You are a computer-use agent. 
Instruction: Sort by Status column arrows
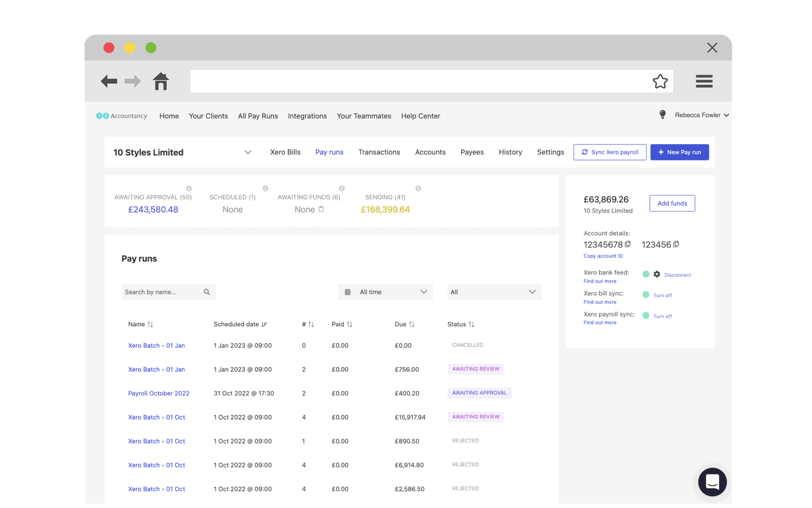coord(472,325)
